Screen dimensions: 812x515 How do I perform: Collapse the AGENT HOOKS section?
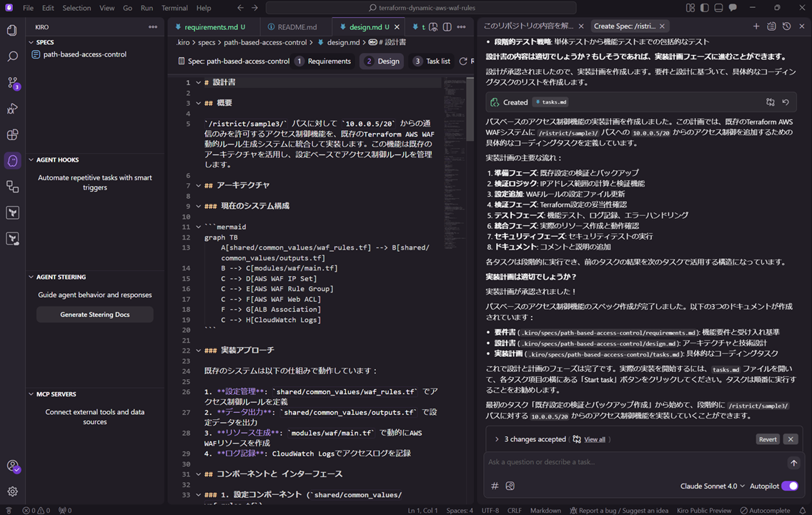pos(31,160)
